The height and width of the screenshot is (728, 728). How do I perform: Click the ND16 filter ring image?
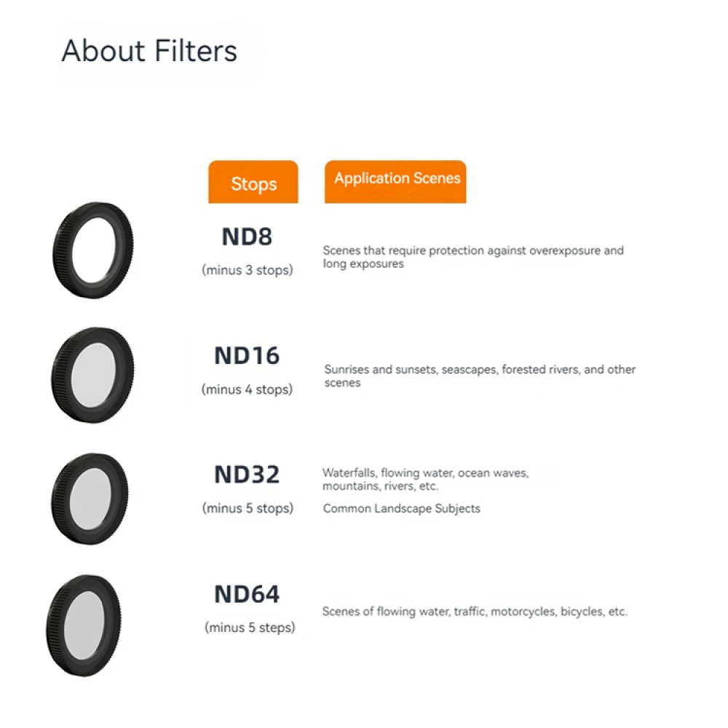point(93,375)
